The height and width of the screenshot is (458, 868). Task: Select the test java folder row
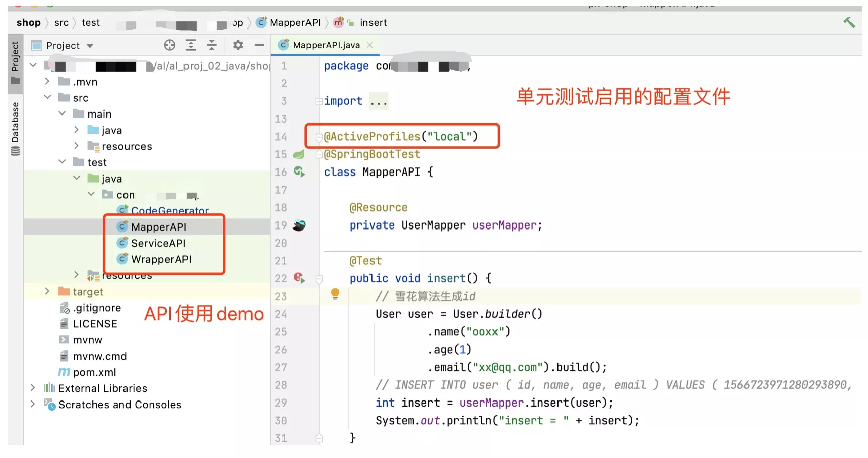pyautogui.click(x=147, y=179)
